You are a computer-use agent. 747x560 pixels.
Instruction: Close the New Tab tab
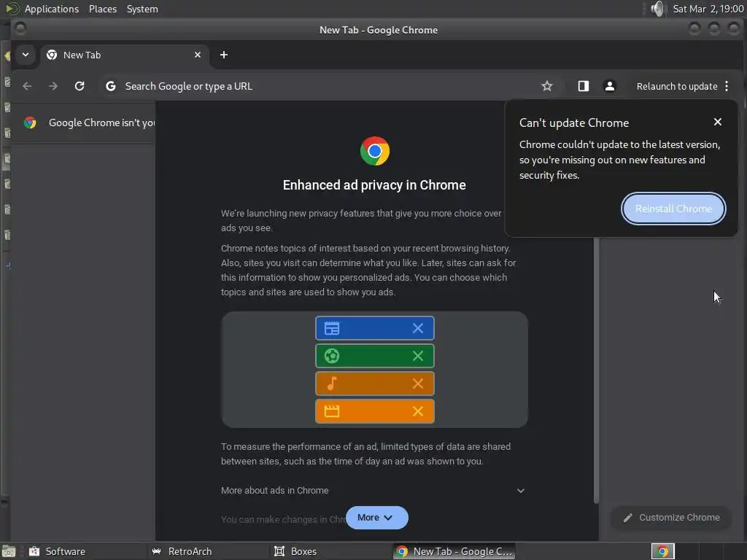tap(198, 55)
